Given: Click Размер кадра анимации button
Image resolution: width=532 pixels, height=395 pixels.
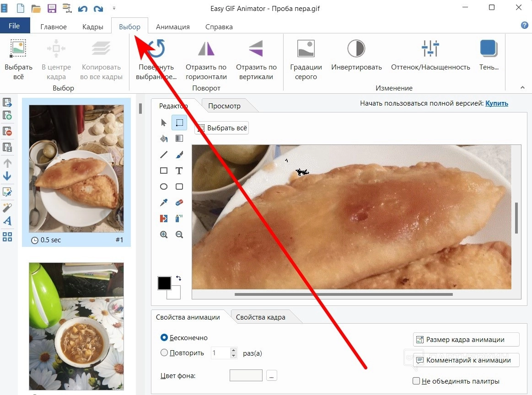Looking at the screenshot, I should (x=466, y=339).
